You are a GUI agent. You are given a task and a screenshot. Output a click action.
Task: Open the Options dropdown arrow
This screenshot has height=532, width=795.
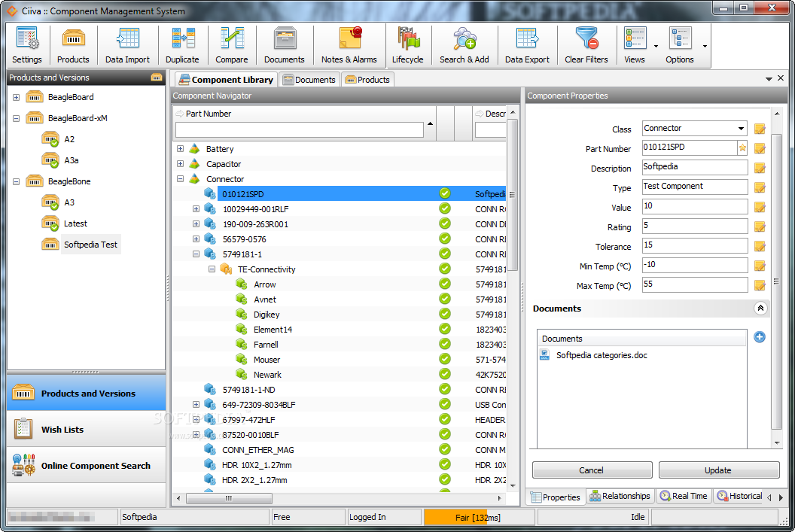(705, 46)
